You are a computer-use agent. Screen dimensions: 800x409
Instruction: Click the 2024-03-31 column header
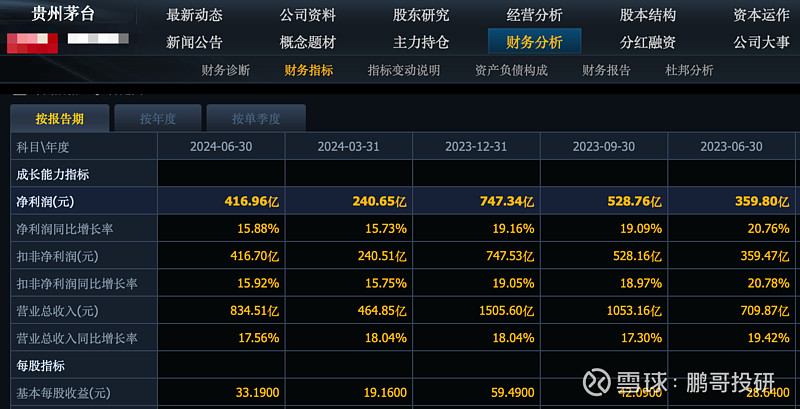348,147
